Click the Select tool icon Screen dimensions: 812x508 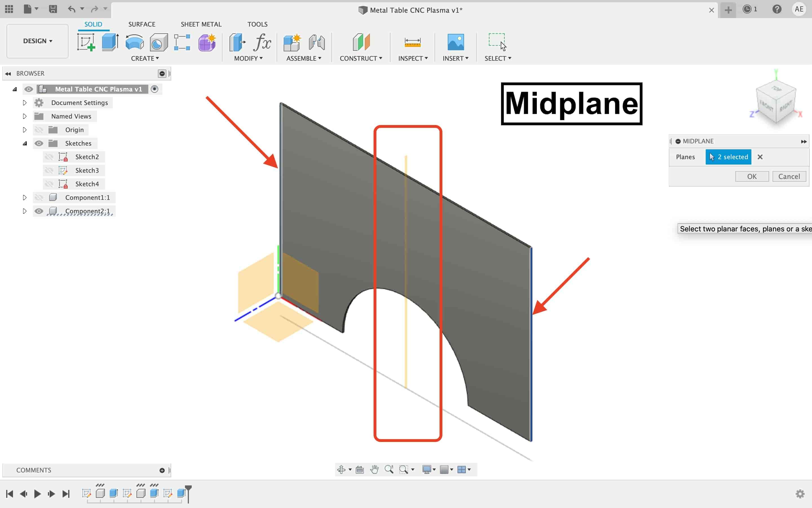click(498, 42)
